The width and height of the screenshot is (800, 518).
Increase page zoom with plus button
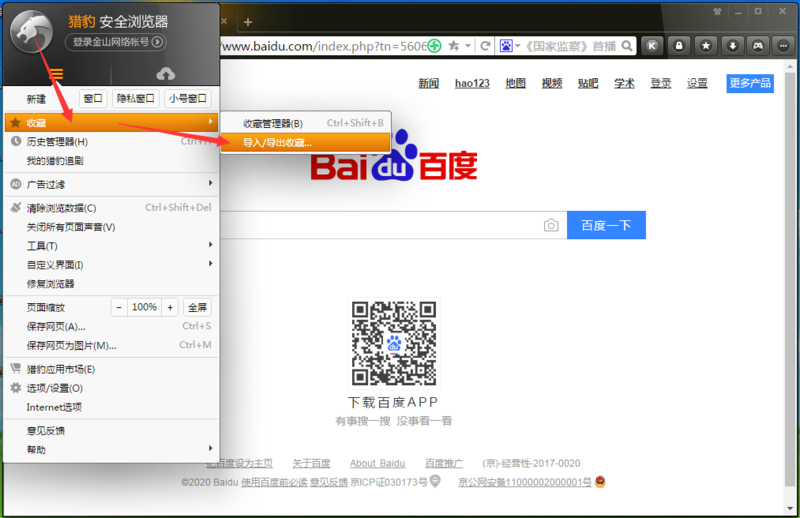tap(170, 307)
